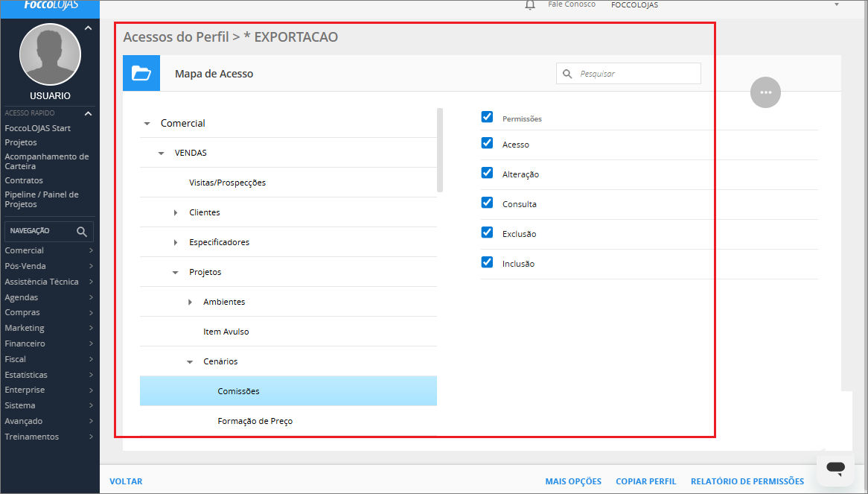Toggle the Exclusão permission checkbox
868x494 pixels.
click(488, 232)
